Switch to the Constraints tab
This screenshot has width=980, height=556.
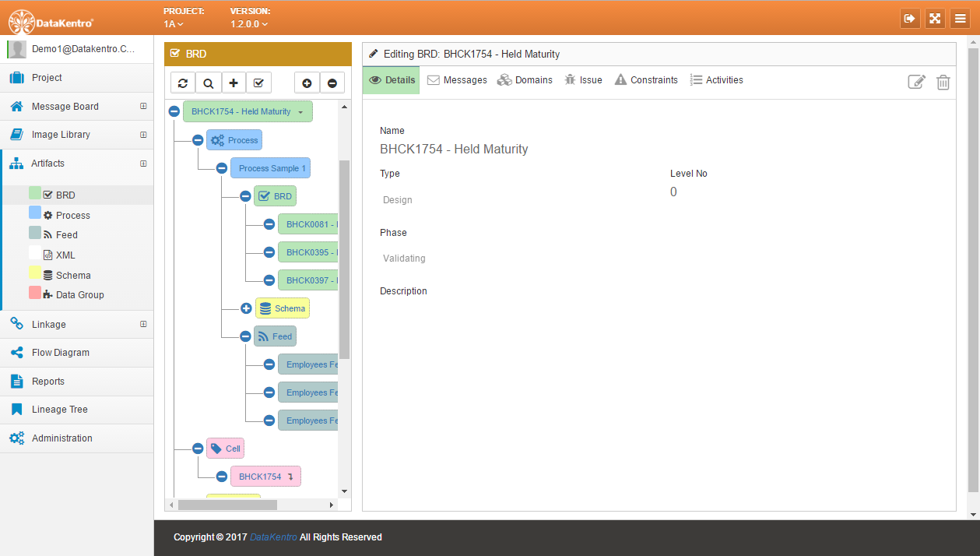tap(646, 80)
